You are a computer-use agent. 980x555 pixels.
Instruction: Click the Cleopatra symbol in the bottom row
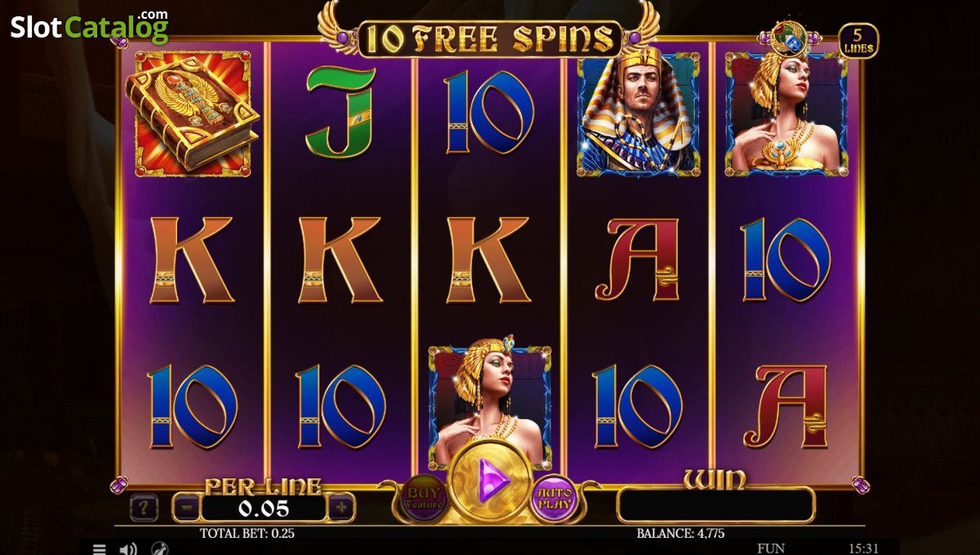coord(490,404)
